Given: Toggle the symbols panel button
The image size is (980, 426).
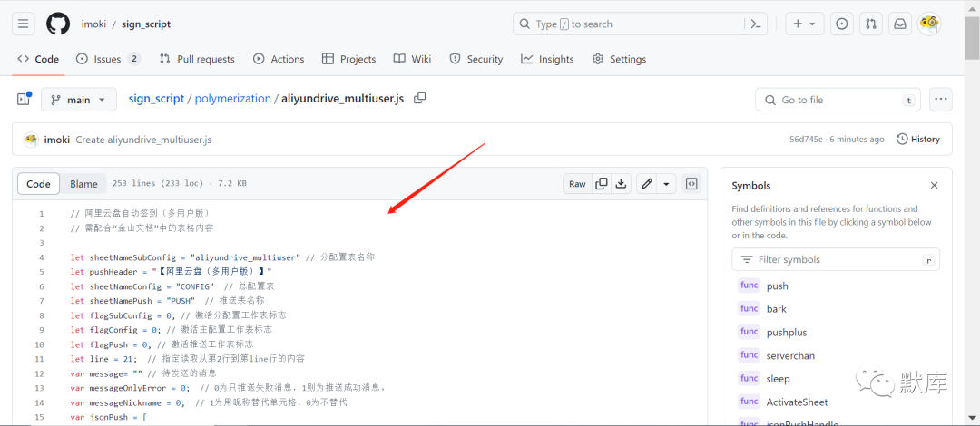Looking at the screenshot, I should [x=691, y=184].
